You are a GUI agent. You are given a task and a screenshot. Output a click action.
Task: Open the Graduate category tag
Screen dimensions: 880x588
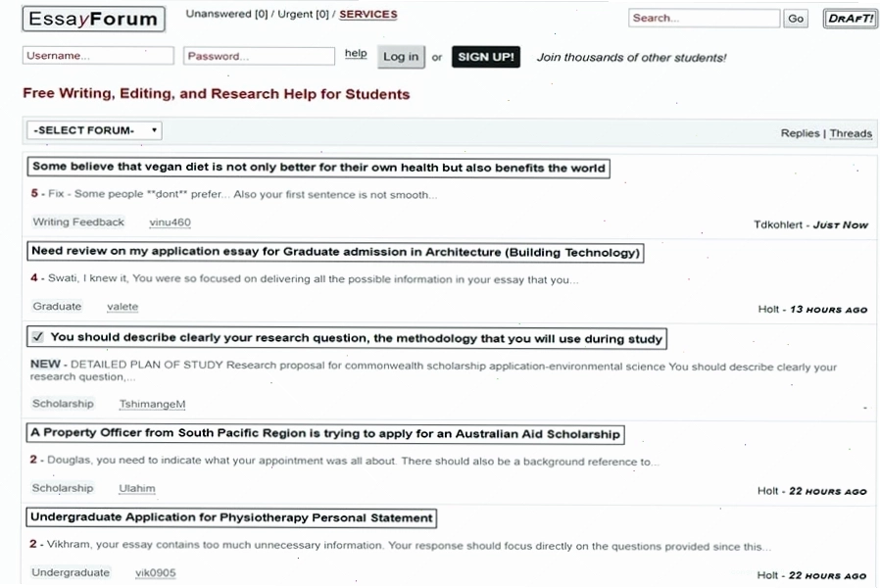[57, 307]
